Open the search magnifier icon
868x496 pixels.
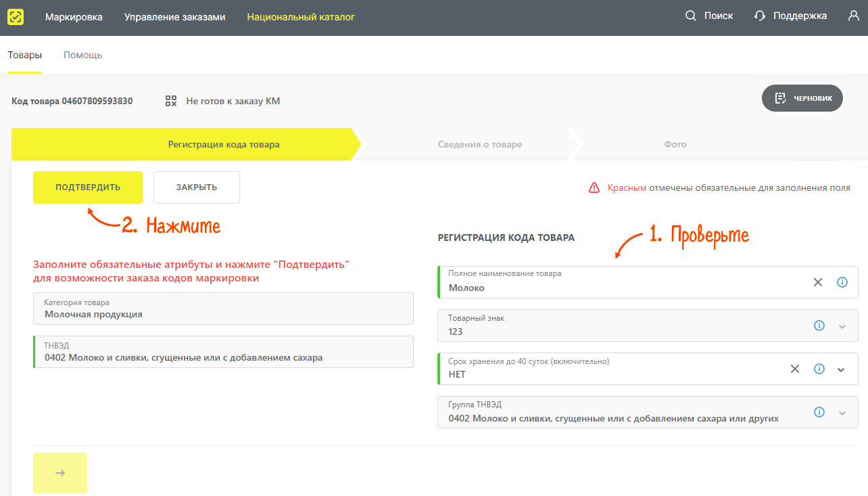point(691,16)
